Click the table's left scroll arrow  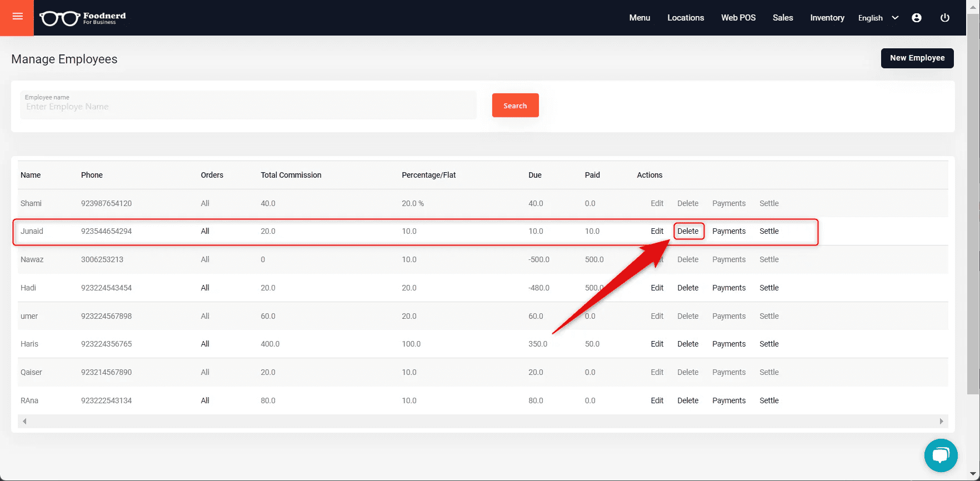24,421
